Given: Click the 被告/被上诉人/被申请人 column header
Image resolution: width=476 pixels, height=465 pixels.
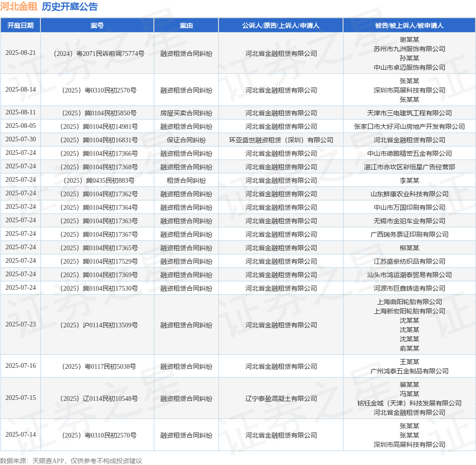Looking at the screenshot, I should [409, 26].
